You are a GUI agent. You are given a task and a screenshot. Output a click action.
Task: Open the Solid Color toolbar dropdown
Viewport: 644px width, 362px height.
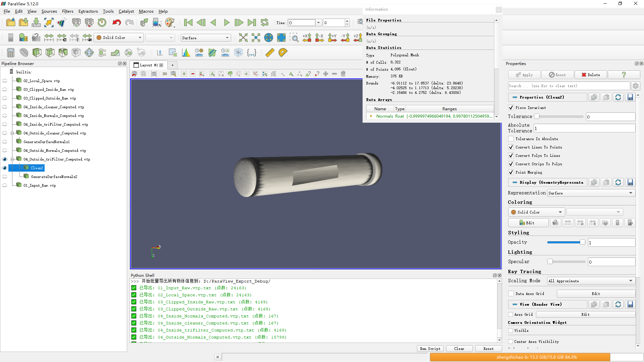119,38
